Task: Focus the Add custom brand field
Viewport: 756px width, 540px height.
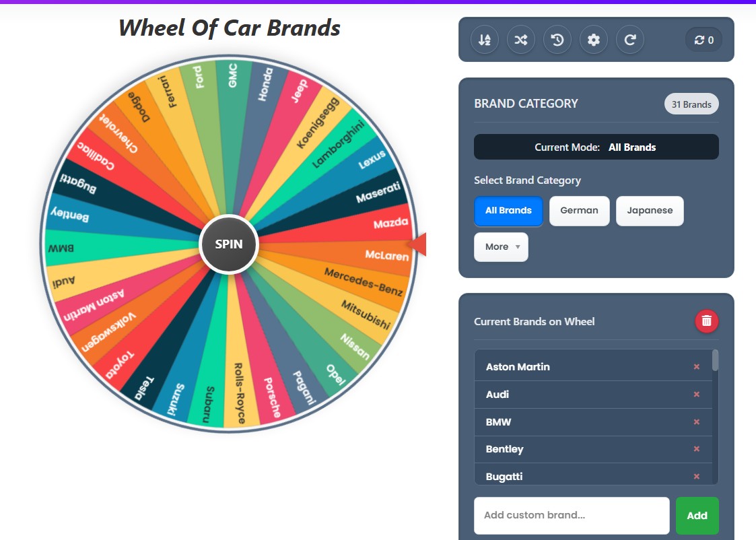Action: pos(572,515)
